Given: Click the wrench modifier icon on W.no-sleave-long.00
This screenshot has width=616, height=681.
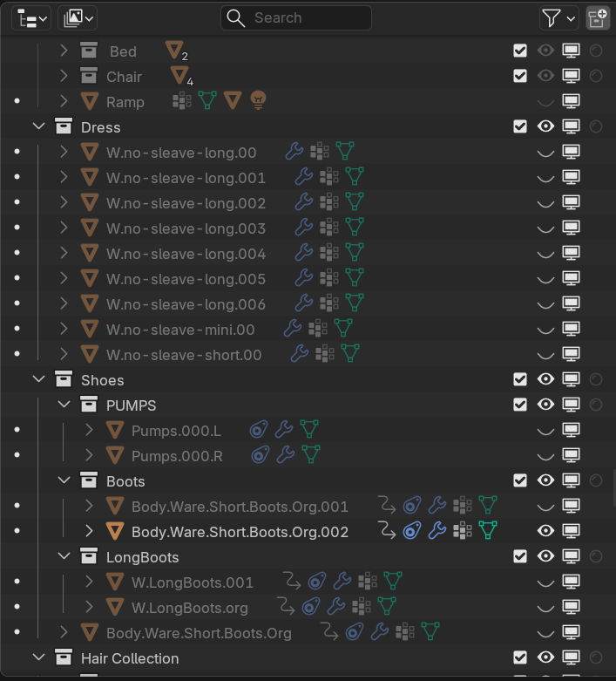Looking at the screenshot, I should (x=295, y=153).
